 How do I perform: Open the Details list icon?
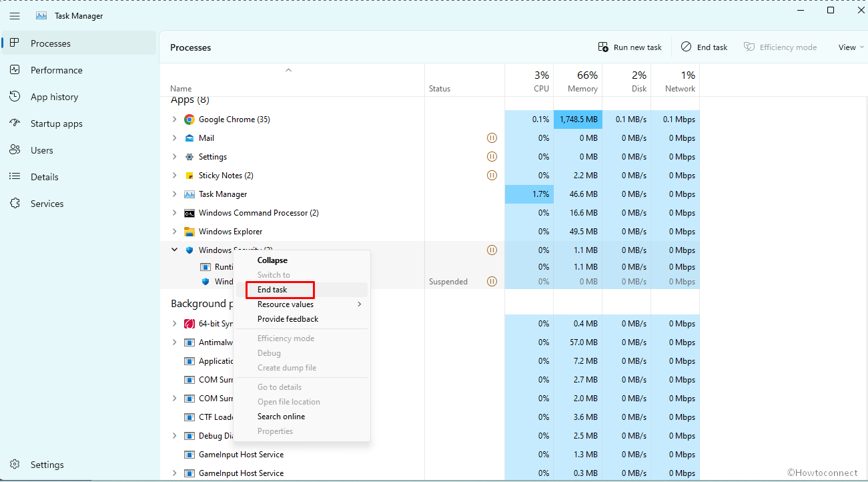(x=15, y=177)
